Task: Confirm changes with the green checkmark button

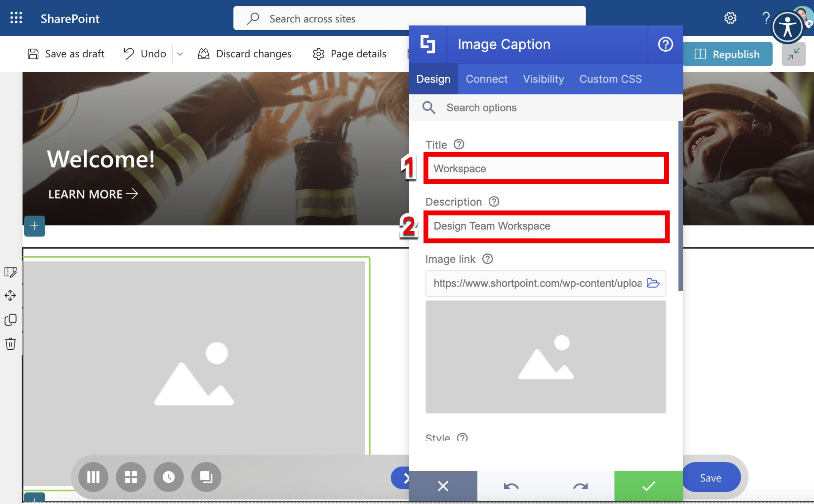Action: click(x=648, y=486)
